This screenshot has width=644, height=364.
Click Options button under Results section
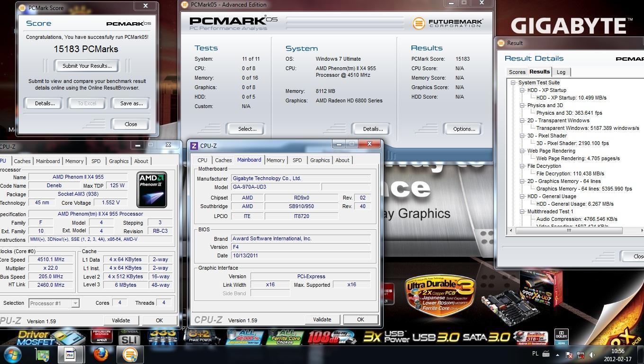pos(464,129)
